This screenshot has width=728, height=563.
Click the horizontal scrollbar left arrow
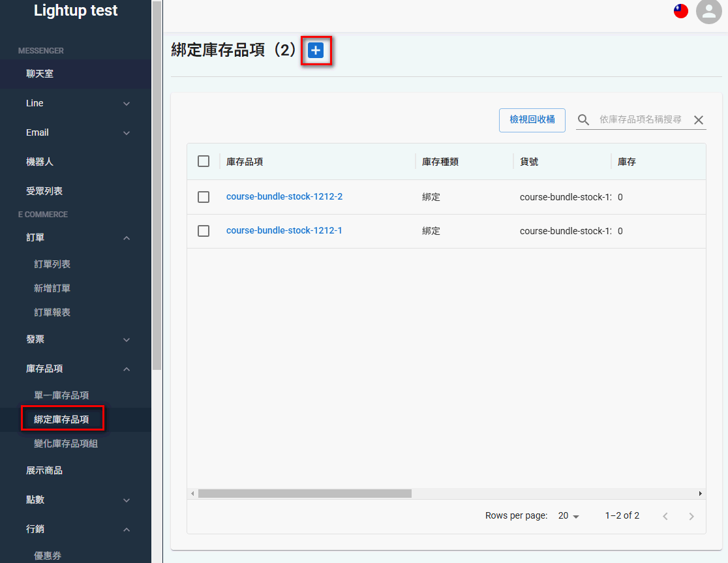[192, 493]
